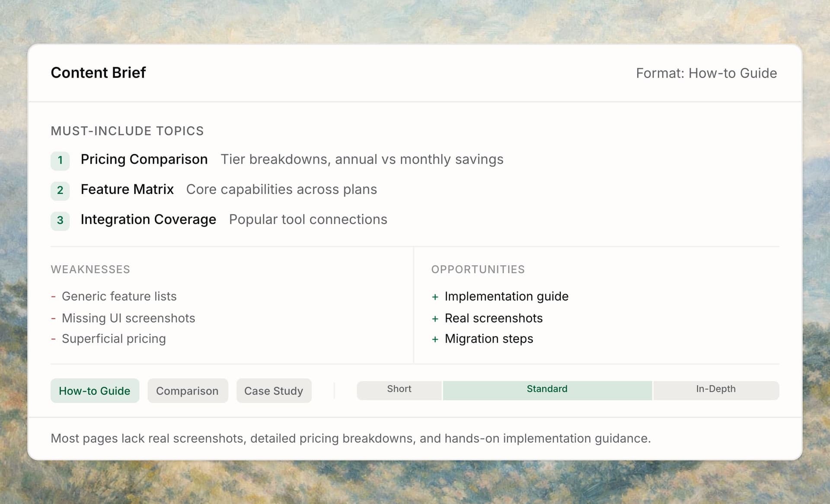Open the Feature Matrix topic

(x=127, y=190)
